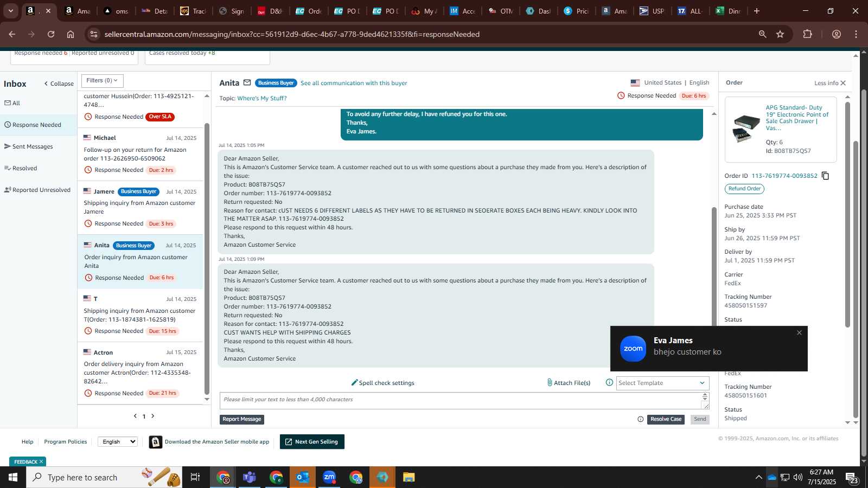Image resolution: width=868 pixels, height=488 pixels.
Task: Click the envelope icon next to Anita
Action: point(247,83)
